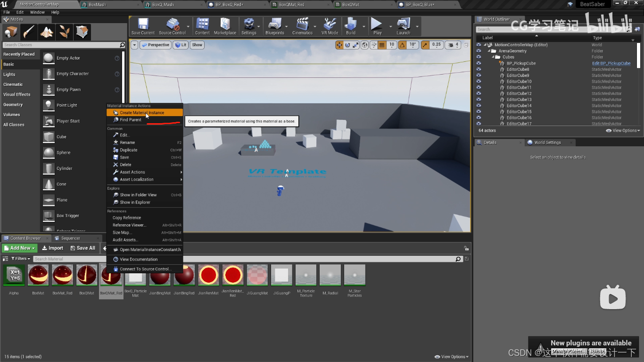The width and height of the screenshot is (644, 362).
Task: Open the Settings dropdown arrow
Action: point(259,26)
